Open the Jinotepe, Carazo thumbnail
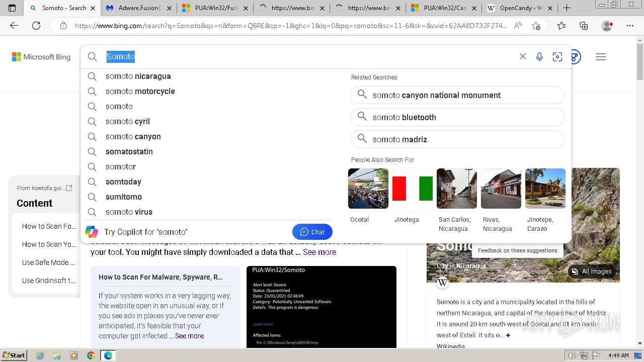Screen dimensions: 644x362 (545, 189)
